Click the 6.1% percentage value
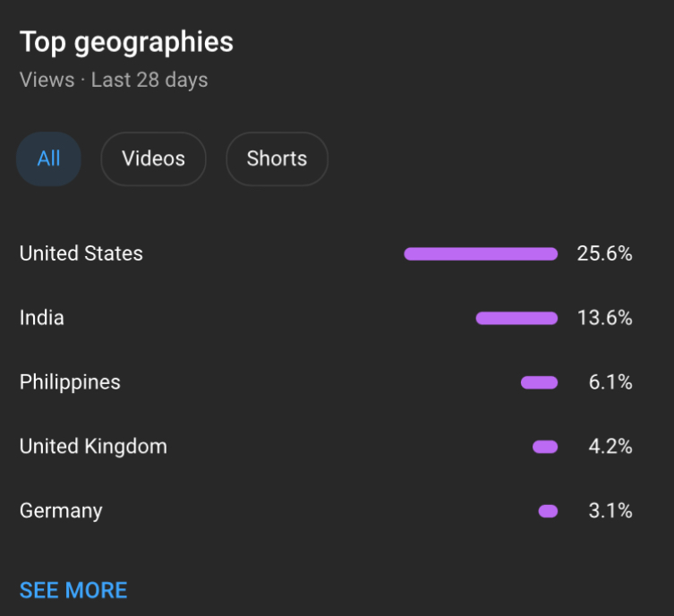Screen dimensions: 674x616 pos(610,382)
